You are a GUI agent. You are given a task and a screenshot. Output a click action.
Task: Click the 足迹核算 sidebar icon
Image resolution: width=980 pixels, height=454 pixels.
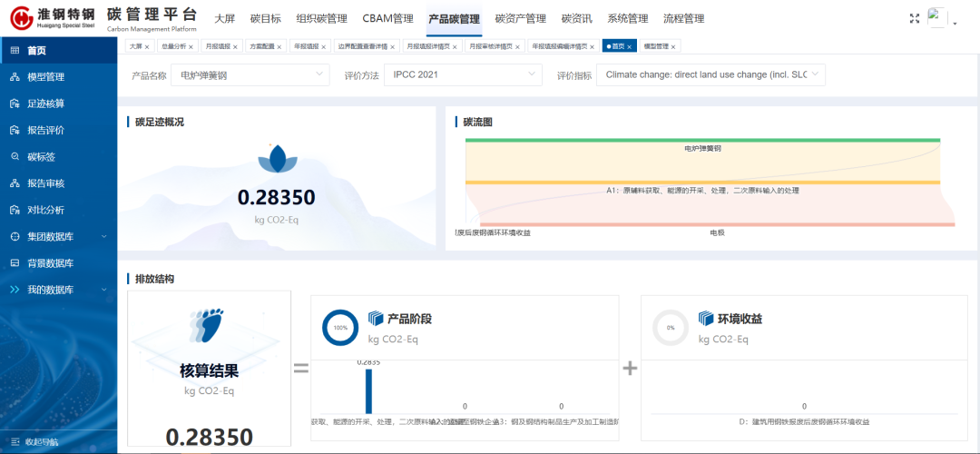15,104
